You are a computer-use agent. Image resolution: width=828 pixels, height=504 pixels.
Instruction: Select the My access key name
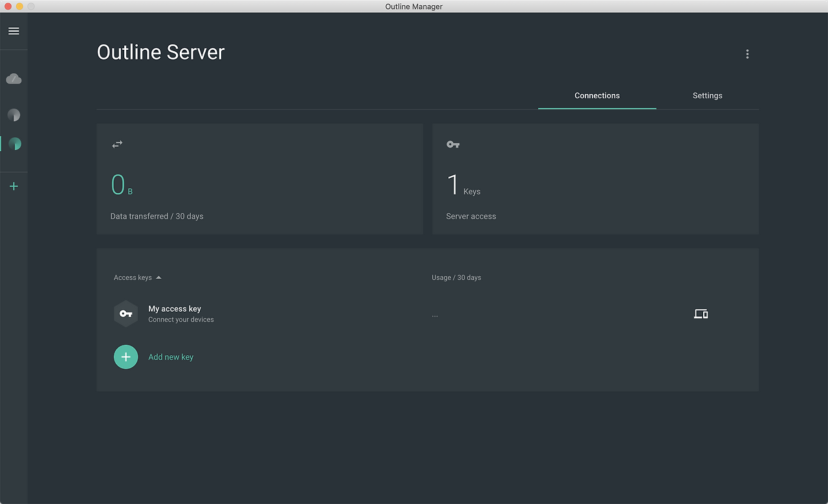click(175, 309)
